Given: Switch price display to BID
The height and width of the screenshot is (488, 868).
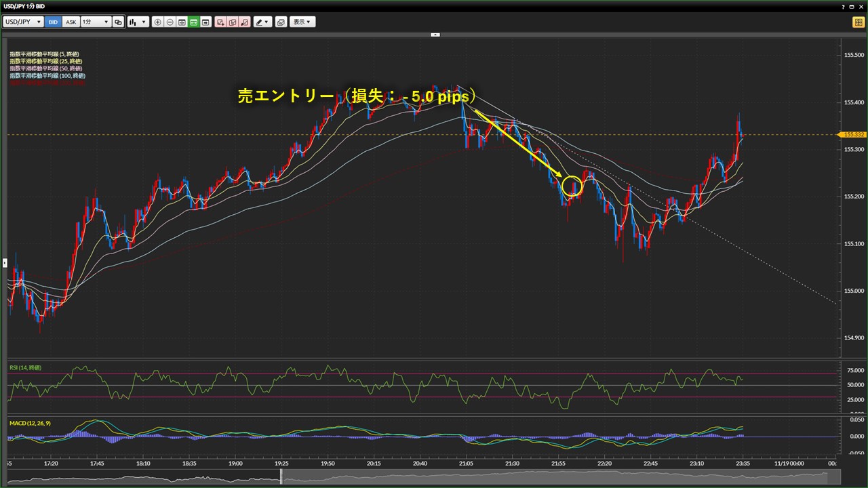Looking at the screenshot, I should pos(54,22).
